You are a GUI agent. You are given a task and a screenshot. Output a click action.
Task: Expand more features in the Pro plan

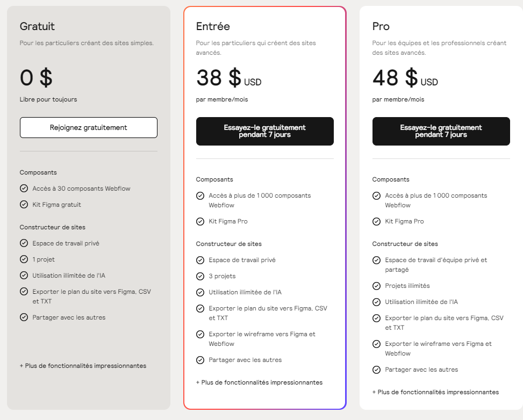435,392
